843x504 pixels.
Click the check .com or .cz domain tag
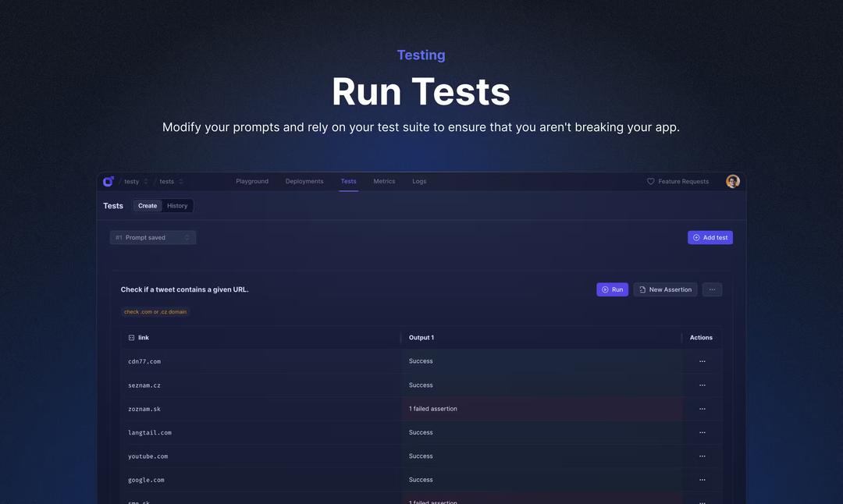click(155, 311)
